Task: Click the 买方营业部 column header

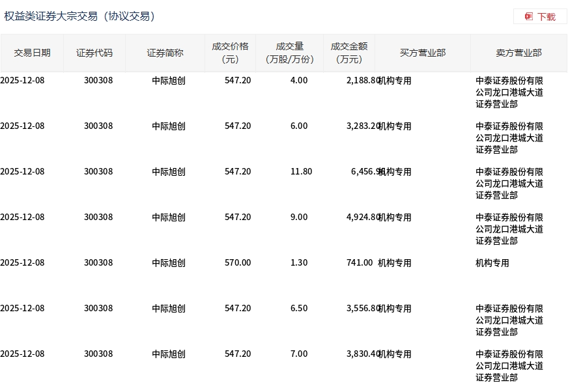Action: point(423,53)
